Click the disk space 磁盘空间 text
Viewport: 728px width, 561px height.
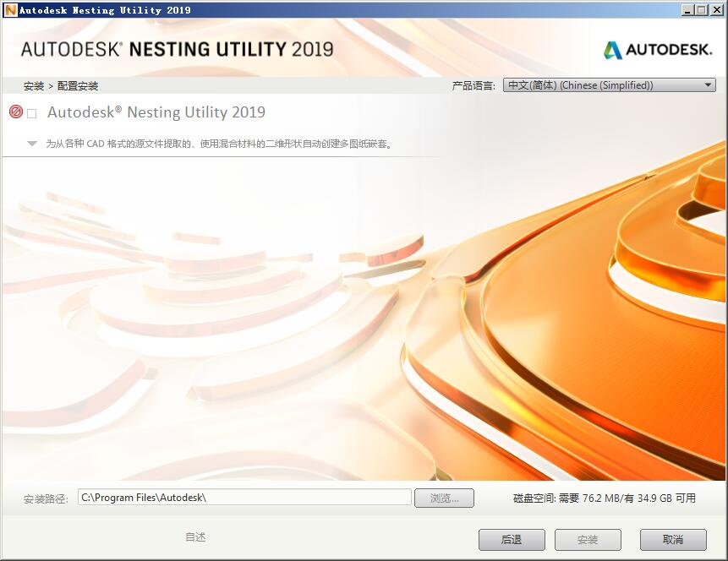(x=604, y=498)
